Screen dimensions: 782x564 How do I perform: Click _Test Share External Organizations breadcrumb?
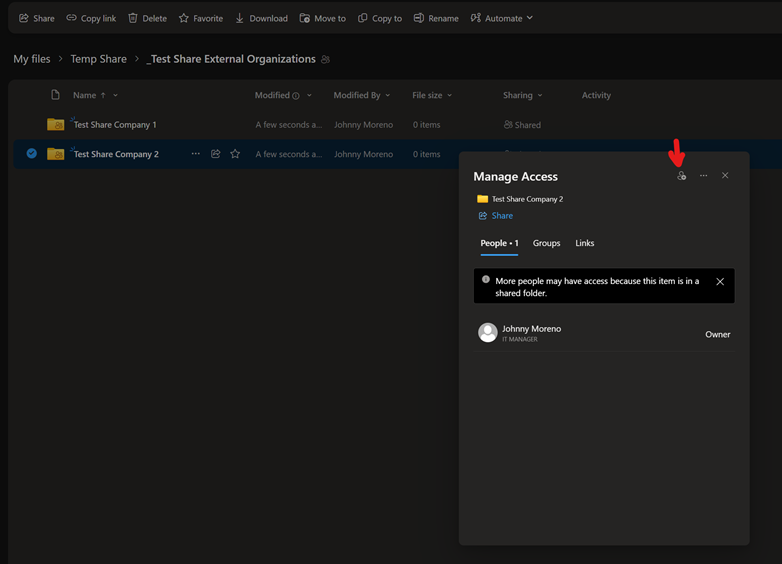(231, 59)
